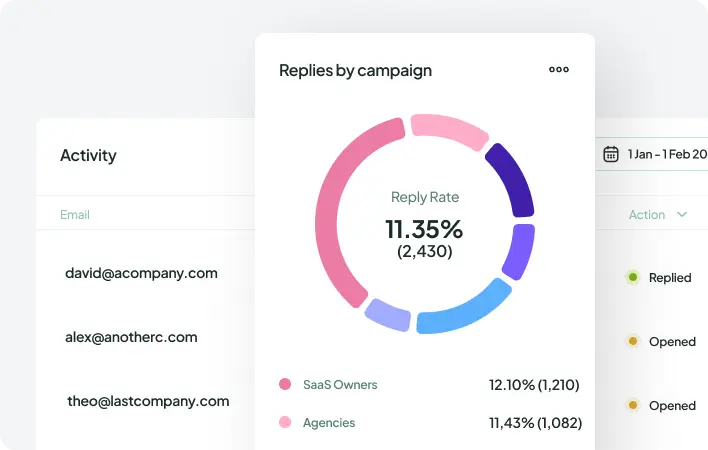The height and width of the screenshot is (450, 708).
Task: Sort by the Email column header
Action: [75, 215]
